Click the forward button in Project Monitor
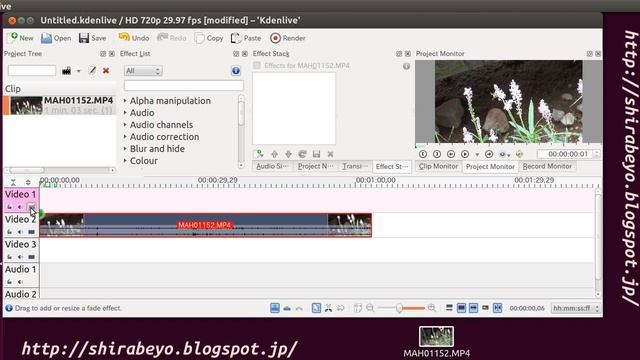 [x=489, y=154]
